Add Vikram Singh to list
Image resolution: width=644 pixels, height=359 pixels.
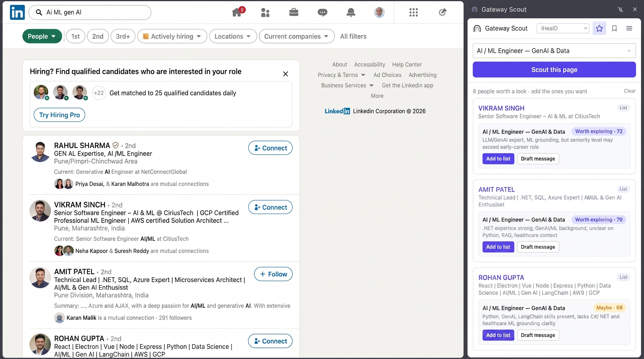498,158
